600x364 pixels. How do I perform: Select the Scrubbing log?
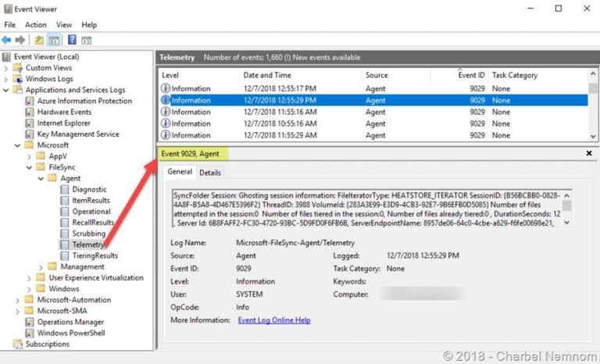[x=88, y=234]
